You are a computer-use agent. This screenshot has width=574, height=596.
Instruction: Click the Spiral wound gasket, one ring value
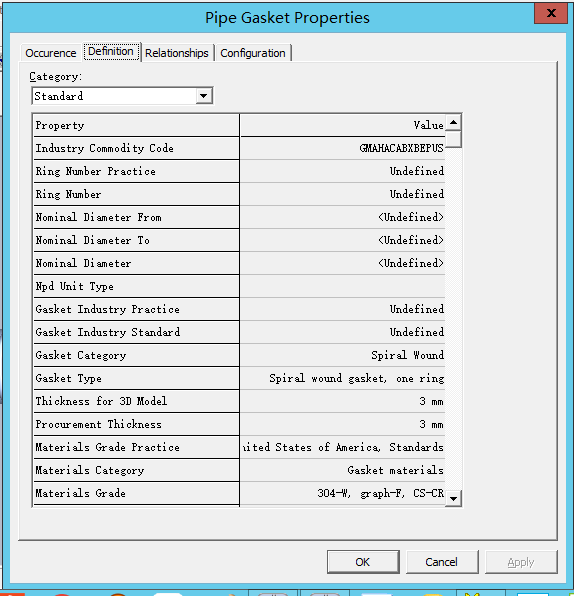point(342,378)
